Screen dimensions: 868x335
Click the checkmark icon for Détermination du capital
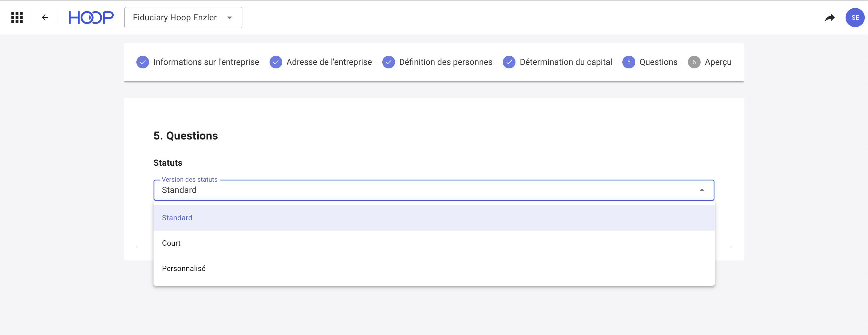coord(509,62)
